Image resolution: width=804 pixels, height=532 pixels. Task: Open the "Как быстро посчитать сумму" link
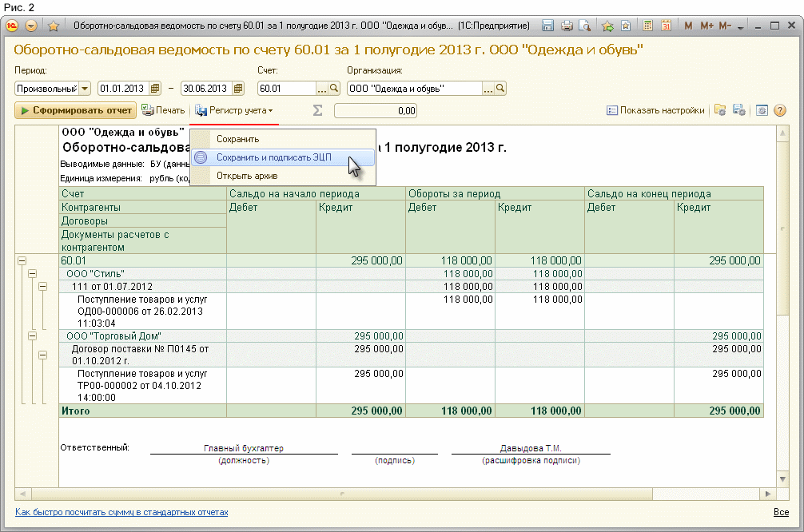click(x=121, y=512)
